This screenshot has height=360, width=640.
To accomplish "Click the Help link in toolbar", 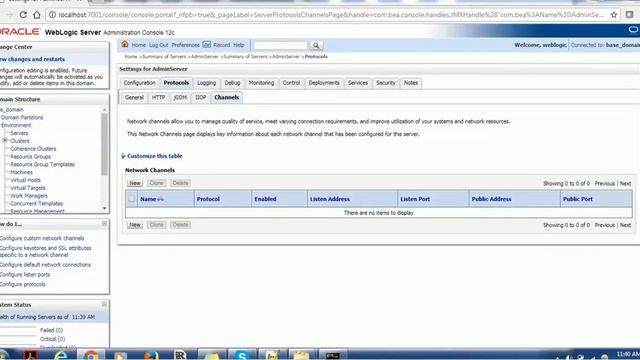I will pos(239,45).
